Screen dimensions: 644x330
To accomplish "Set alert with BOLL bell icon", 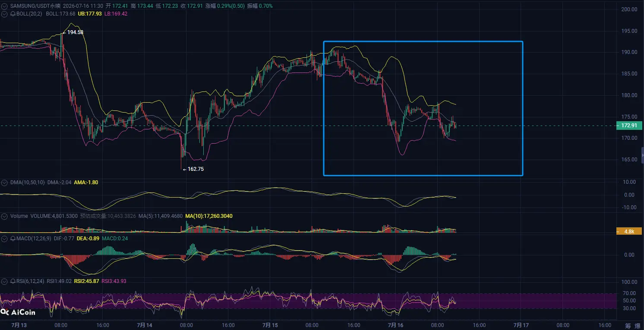I will click(13, 14).
